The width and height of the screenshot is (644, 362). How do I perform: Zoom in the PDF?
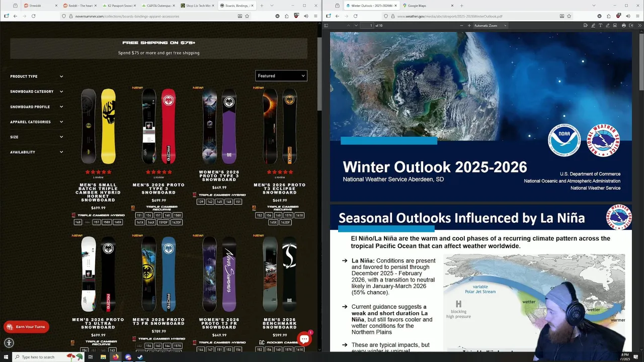point(469,26)
